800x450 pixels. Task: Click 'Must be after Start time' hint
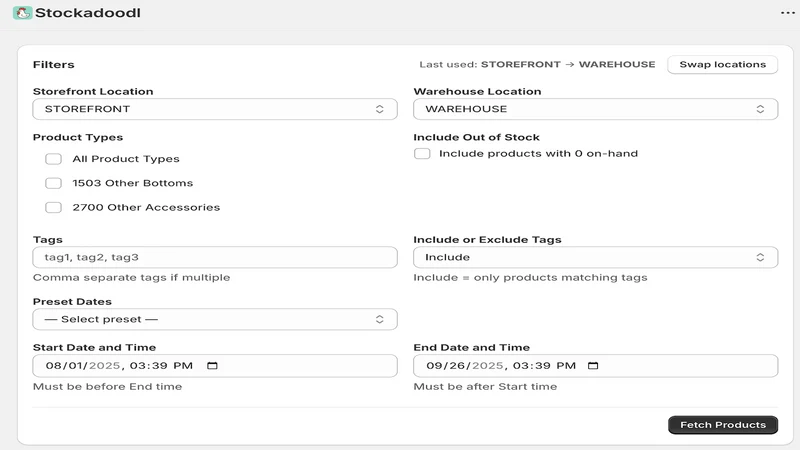pos(485,387)
